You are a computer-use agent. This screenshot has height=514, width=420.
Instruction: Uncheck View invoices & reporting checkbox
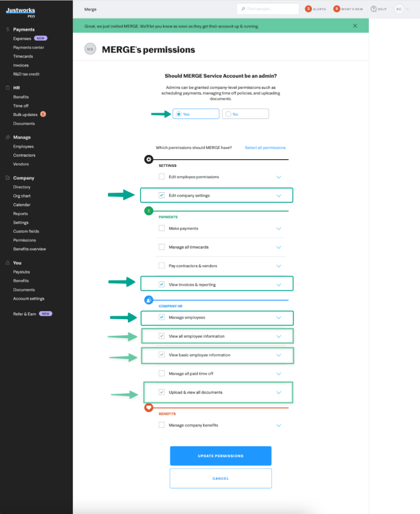click(162, 284)
